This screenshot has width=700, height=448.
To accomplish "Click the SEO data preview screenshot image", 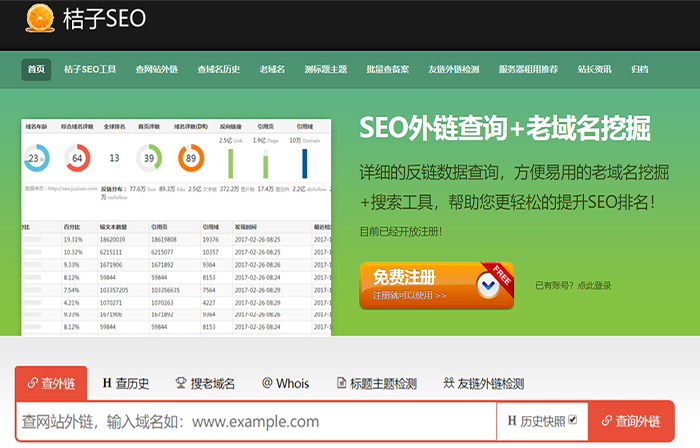I will [x=176, y=228].
